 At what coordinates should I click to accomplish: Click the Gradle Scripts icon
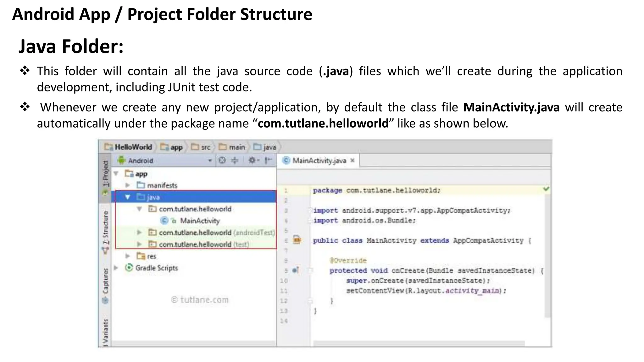129,268
